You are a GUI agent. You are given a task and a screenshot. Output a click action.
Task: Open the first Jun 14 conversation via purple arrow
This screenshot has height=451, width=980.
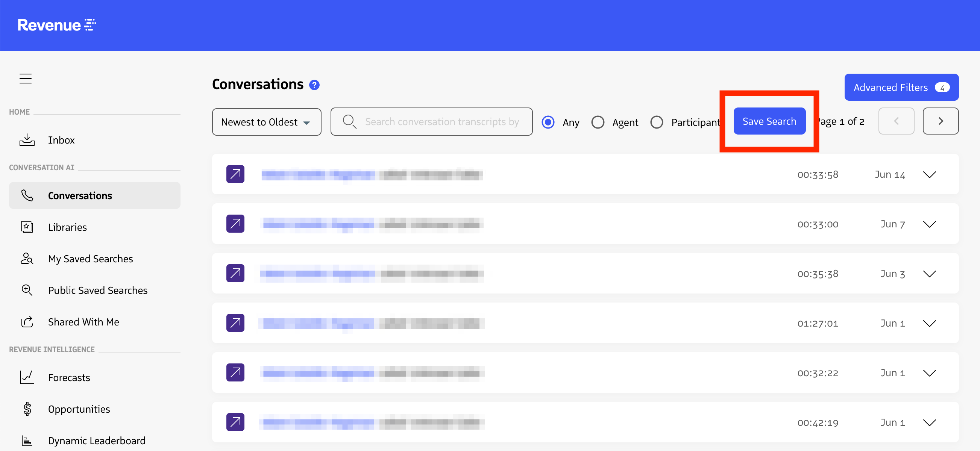pos(235,174)
